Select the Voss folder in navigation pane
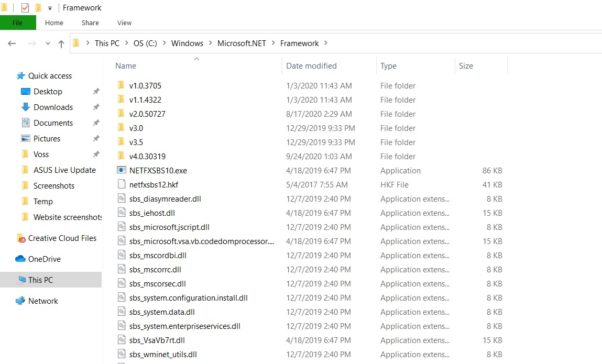The image size is (602, 364). coord(41,155)
